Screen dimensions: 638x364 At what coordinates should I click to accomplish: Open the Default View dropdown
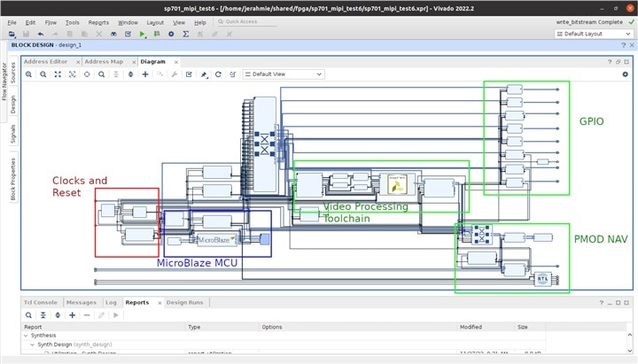284,74
